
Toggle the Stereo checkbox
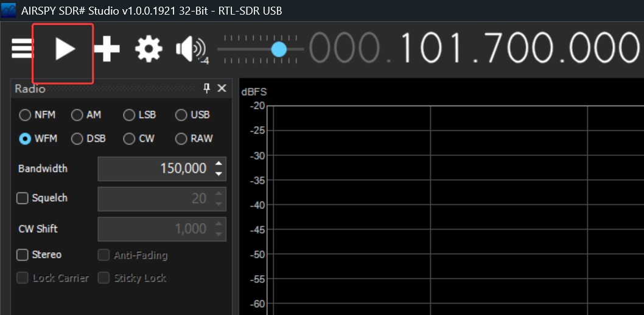tap(23, 255)
